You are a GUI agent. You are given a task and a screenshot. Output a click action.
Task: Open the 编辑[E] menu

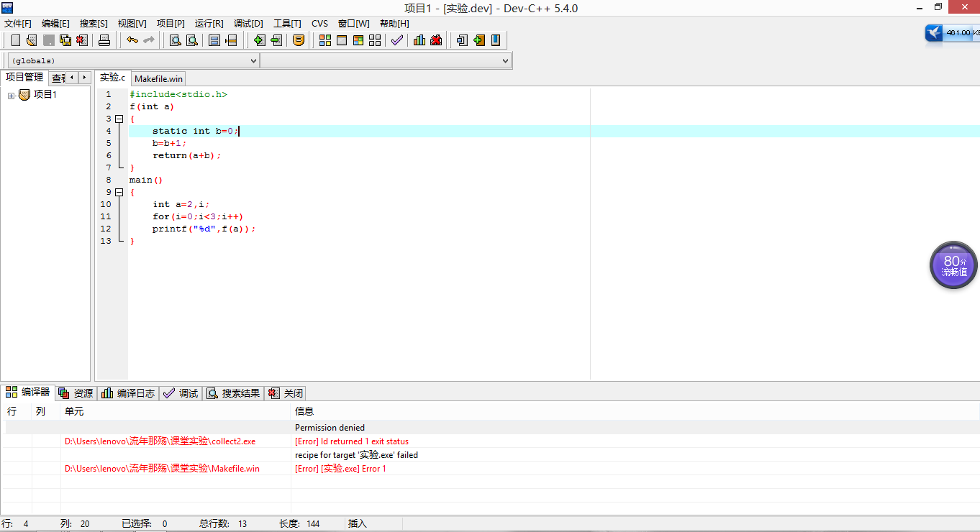tap(55, 24)
